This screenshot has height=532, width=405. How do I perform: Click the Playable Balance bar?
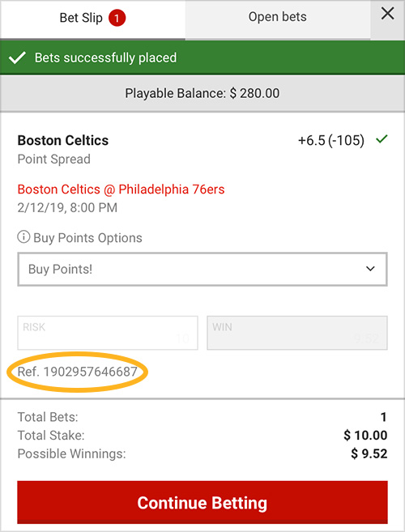(202, 93)
